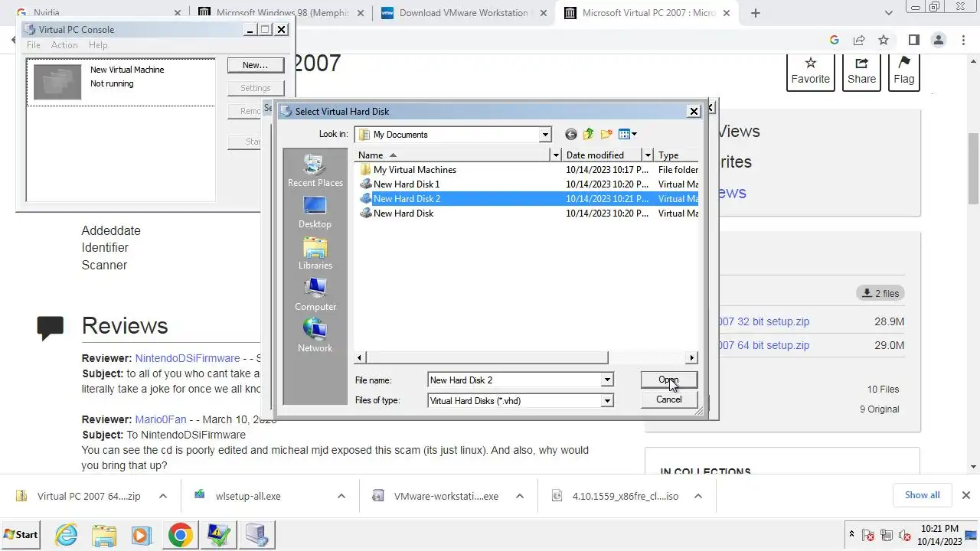Open the Start menu
980x551 pixels.
click(x=21, y=534)
